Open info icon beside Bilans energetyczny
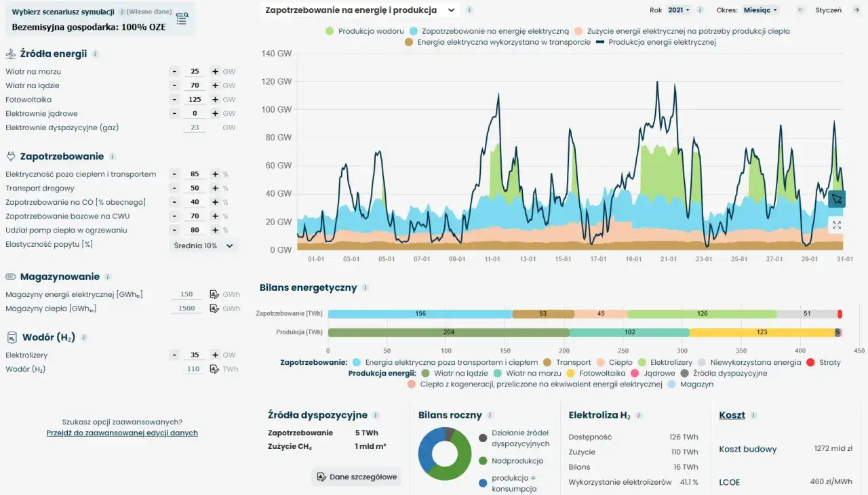868x495 pixels. tap(364, 288)
